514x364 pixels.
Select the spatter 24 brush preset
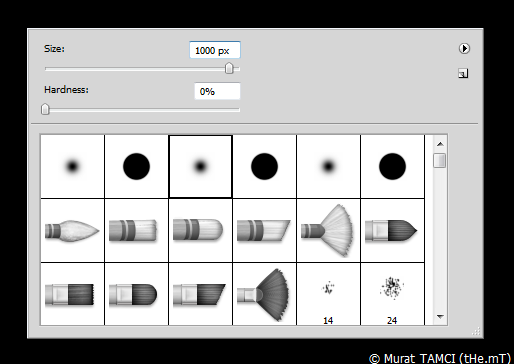click(x=392, y=294)
